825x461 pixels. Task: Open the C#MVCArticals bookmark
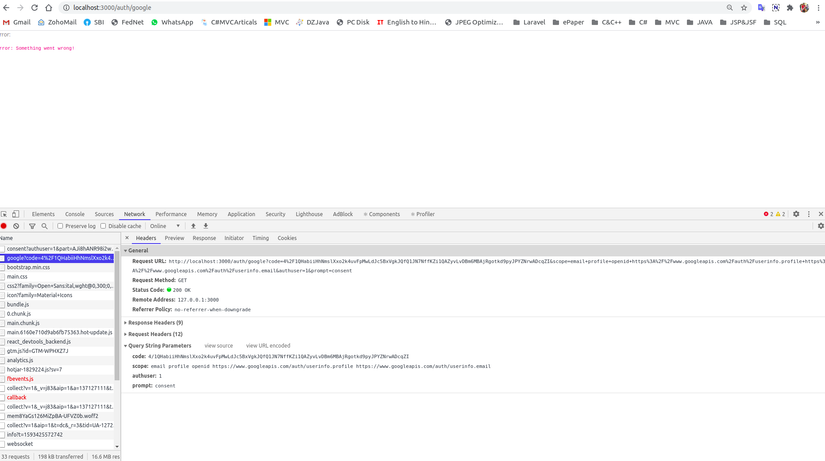pos(229,22)
